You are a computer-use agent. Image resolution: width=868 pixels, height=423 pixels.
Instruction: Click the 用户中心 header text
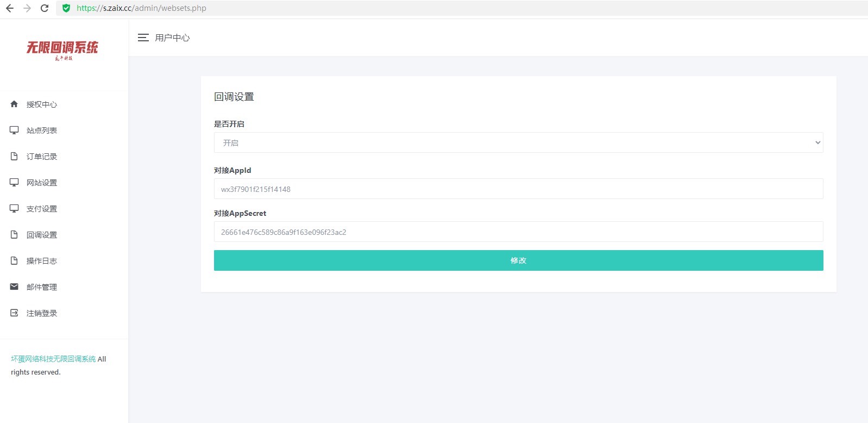tap(172, 38)
